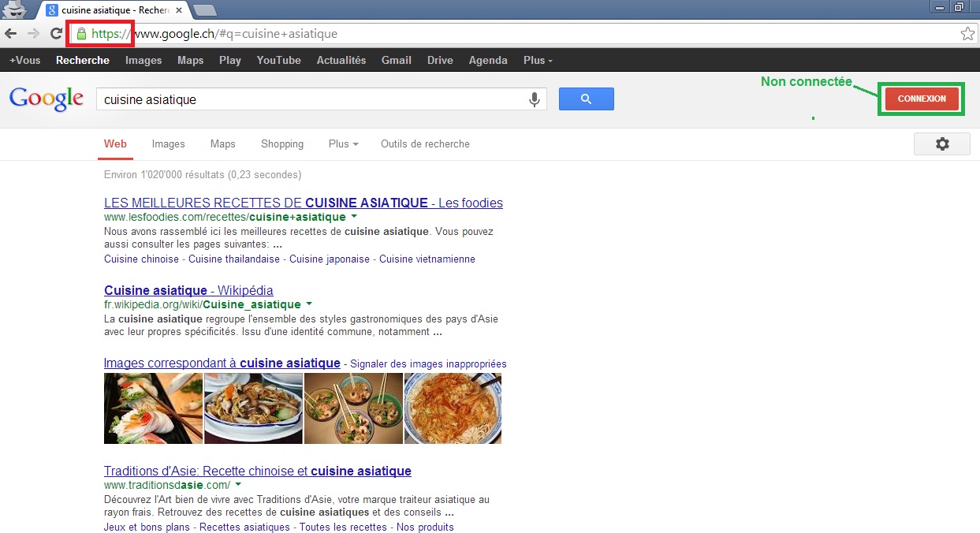
Task: Click the browser back arrow
Action: (11, 34)
